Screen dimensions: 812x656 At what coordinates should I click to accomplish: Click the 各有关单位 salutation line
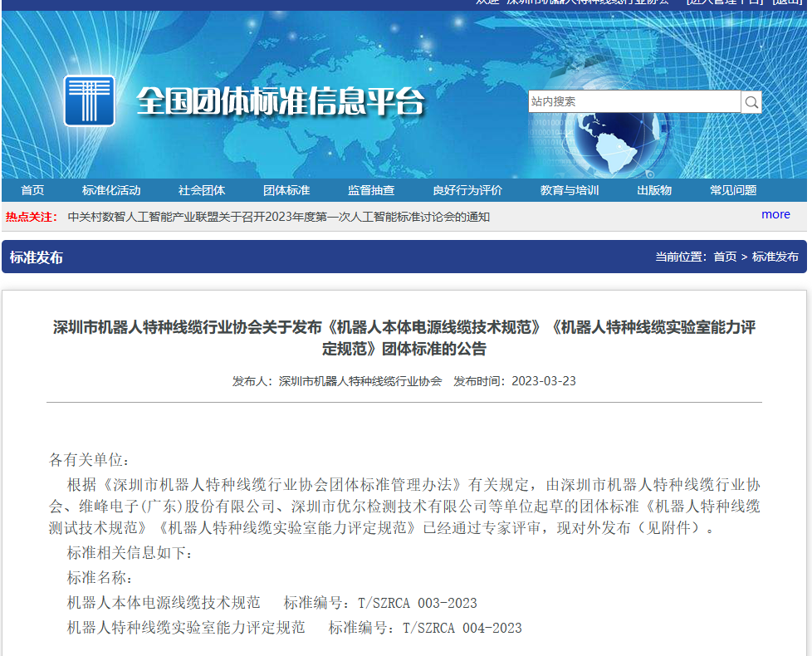(89, 460)
